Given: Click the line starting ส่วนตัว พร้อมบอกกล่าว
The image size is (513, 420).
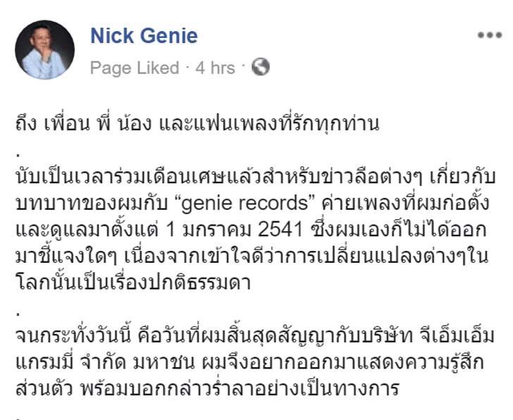Looking at the screenshot, I should pyautogui.click(x=207, y=388).
